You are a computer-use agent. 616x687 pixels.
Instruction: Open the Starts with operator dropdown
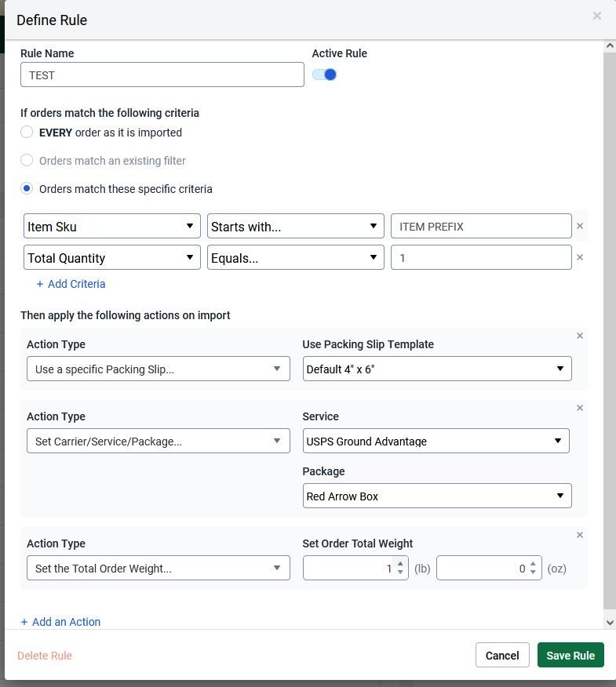tap(295, 227)
